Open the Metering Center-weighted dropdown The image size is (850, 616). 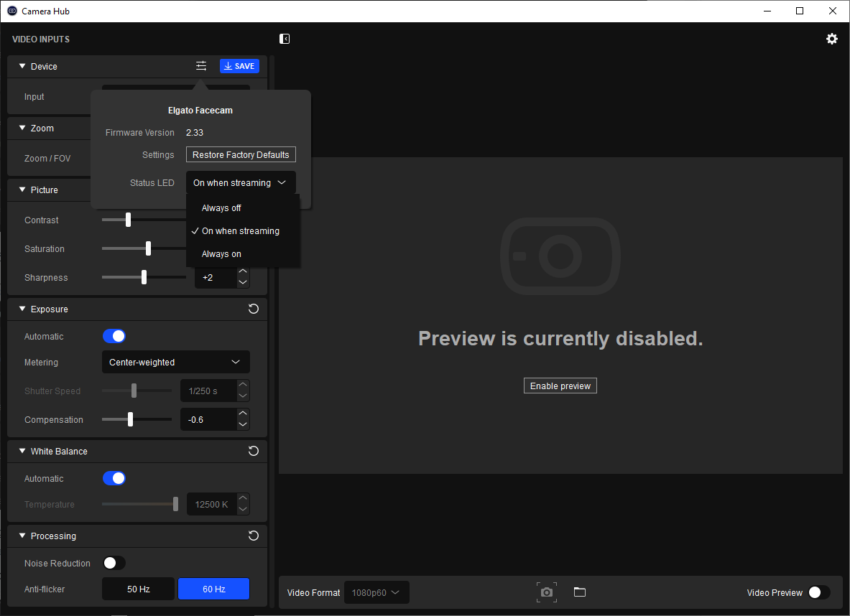click(x=175, y=362)
